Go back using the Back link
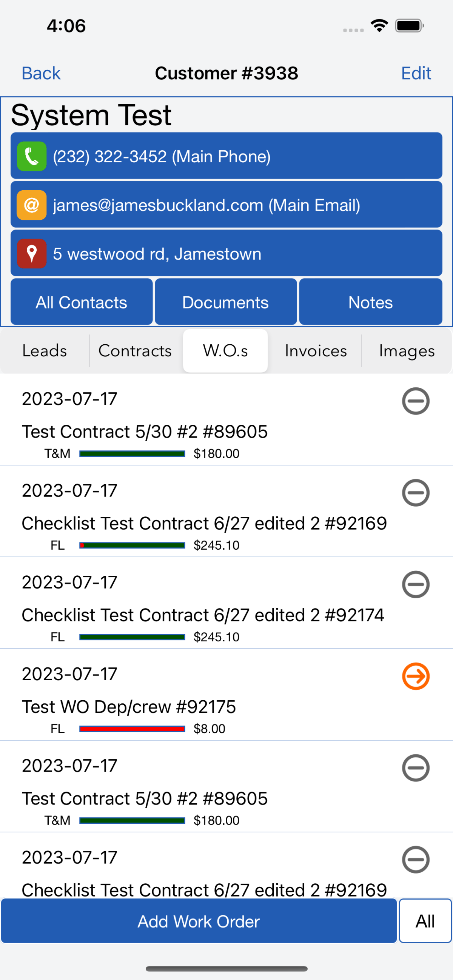 tap(41, 73)
